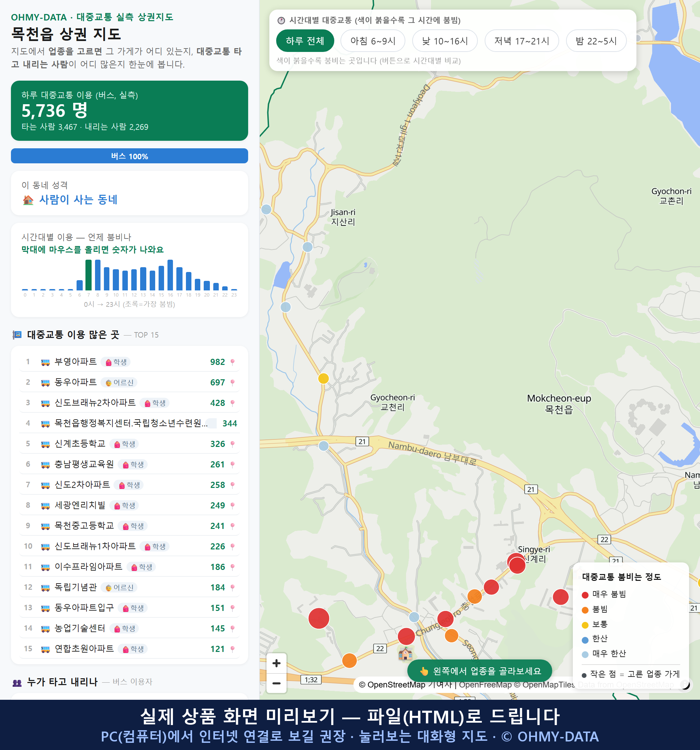
Task: Click the pin icon for 충남평생교육원
Action: pyautogui.click(x=232, y=464)
